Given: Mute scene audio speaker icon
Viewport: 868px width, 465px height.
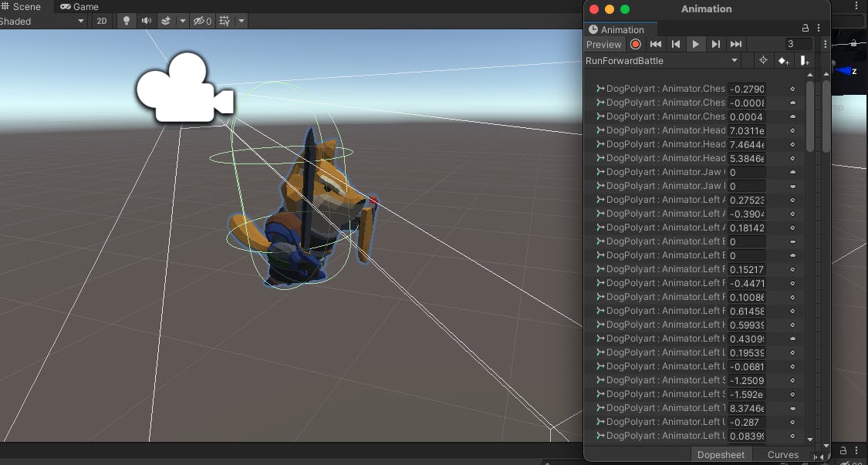Looking at the screenshot, I should pos(146,21).
